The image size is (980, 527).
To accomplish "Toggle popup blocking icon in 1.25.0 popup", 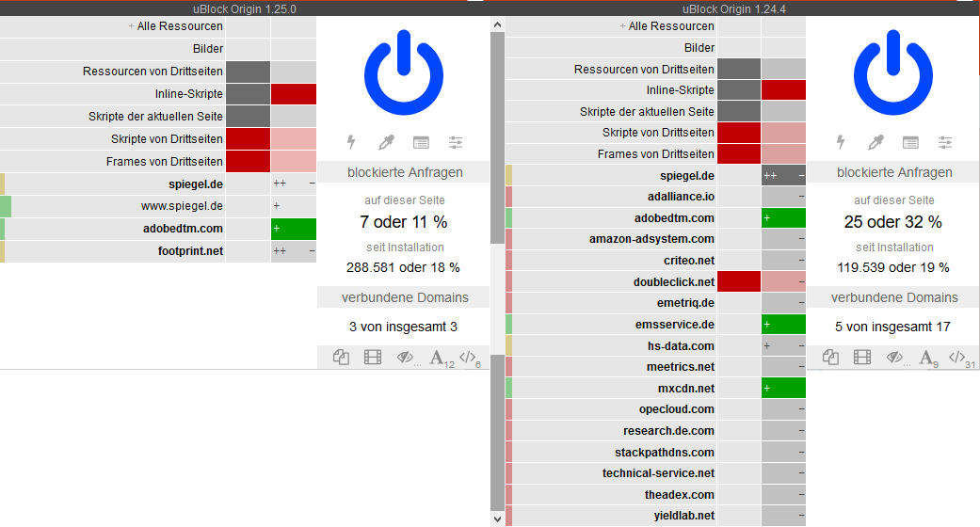I will tap(341, 357).
